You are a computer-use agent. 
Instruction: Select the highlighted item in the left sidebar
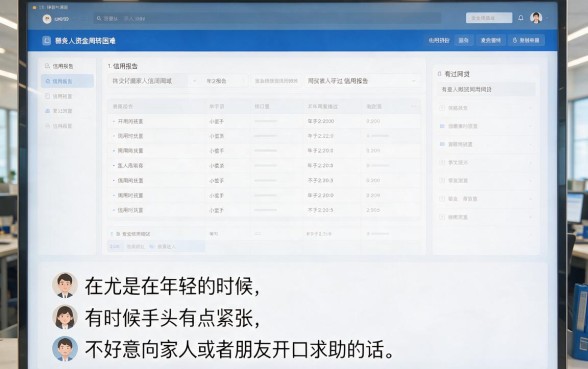point(68,81)
